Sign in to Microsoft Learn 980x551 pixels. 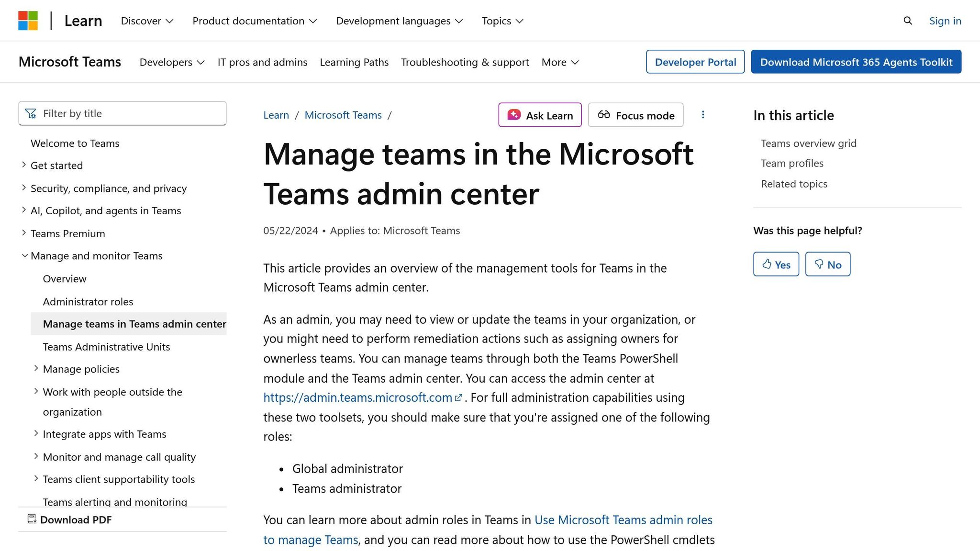pyautogui.click(x=945, y=21)
